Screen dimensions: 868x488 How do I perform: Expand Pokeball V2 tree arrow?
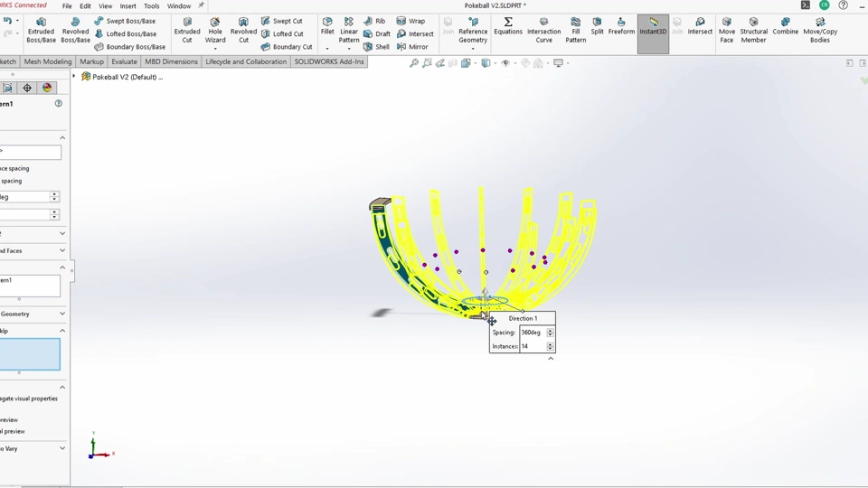[x=74, y=76]
